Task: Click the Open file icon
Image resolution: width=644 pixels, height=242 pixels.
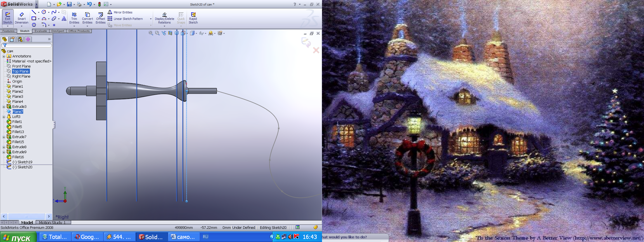Action: (59, 4)
